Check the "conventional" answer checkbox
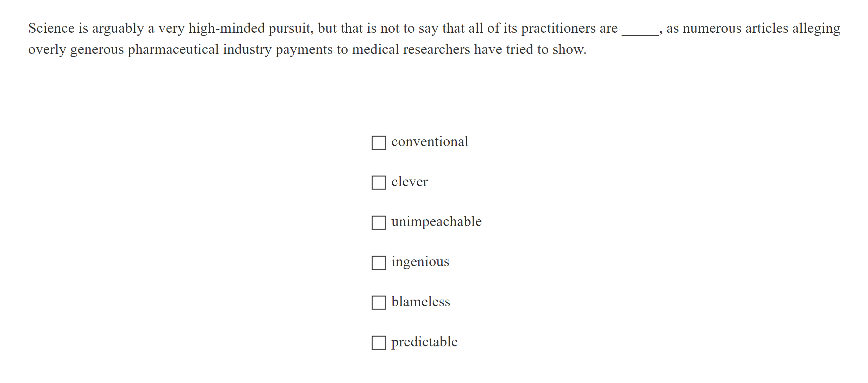The image size is (868, 383). pos(378,143)
